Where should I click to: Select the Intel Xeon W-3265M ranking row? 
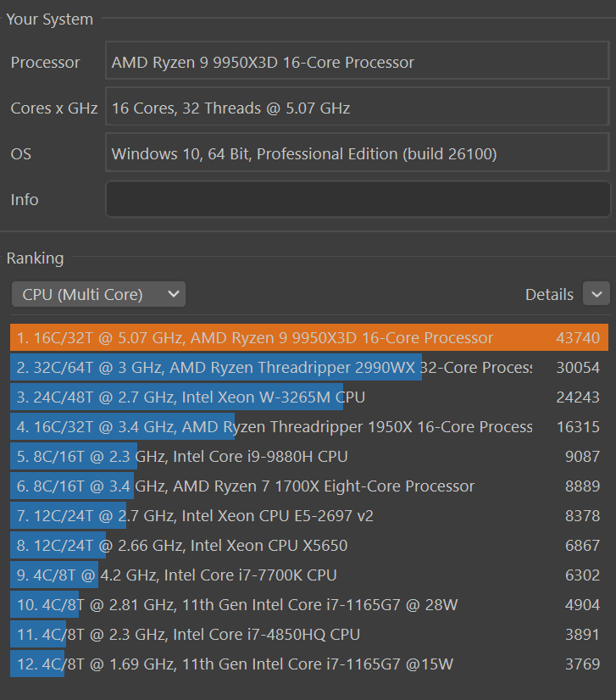pos(309,397)
